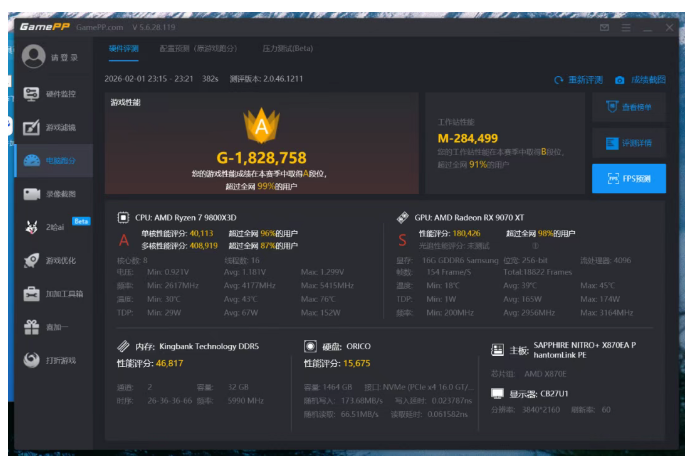
Task: Open 打折游戏 discounted games in sidebar
Action: (x=52, y=360)
